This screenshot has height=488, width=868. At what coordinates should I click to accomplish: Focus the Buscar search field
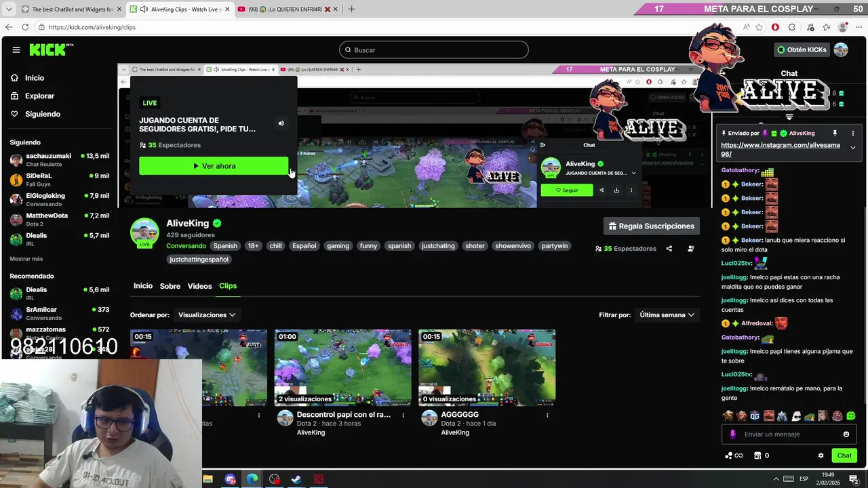[434, 49]
